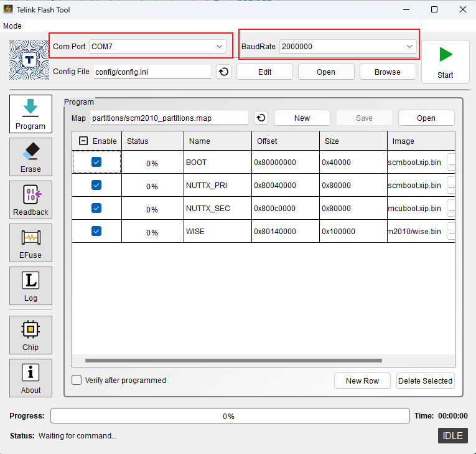
Task: Click the green Start play button
Action: click(x=446, y=62)
